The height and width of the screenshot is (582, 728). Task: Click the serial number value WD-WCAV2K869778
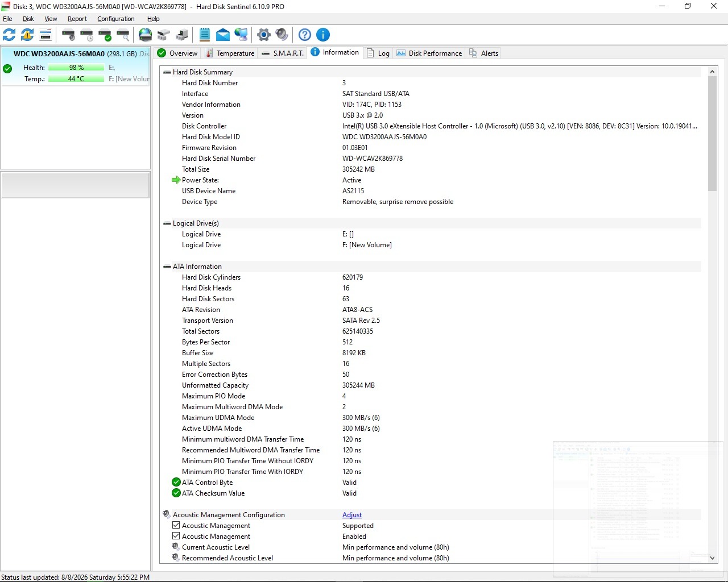(373, 159)
